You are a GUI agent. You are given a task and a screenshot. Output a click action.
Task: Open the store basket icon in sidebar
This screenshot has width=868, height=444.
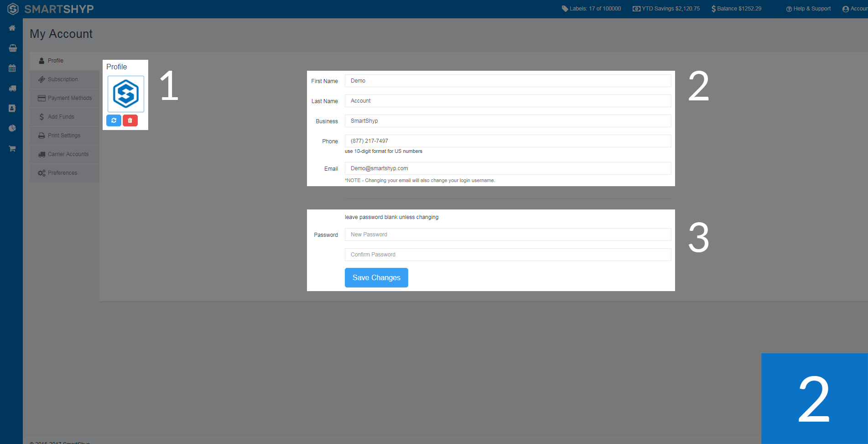pos(12,48)
